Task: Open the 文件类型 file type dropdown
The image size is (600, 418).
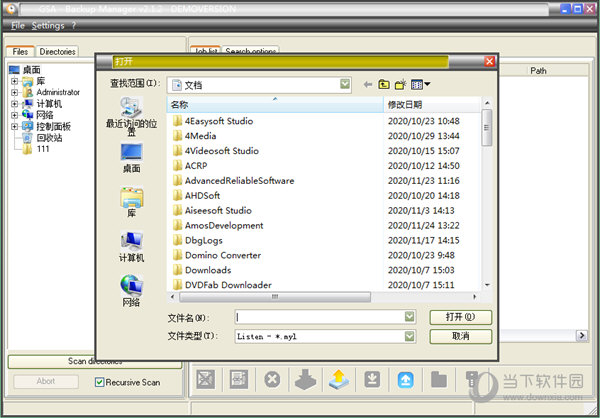Action: point(409,336)
